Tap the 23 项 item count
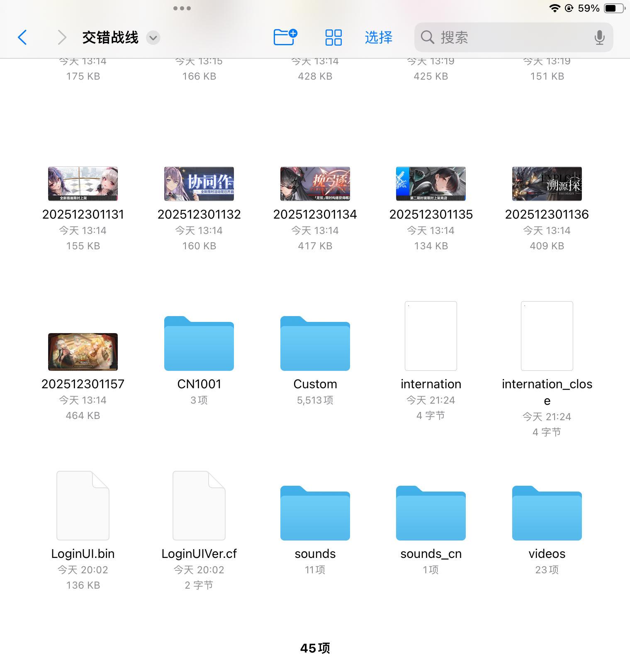630x672 pixels. coord(547,570)
